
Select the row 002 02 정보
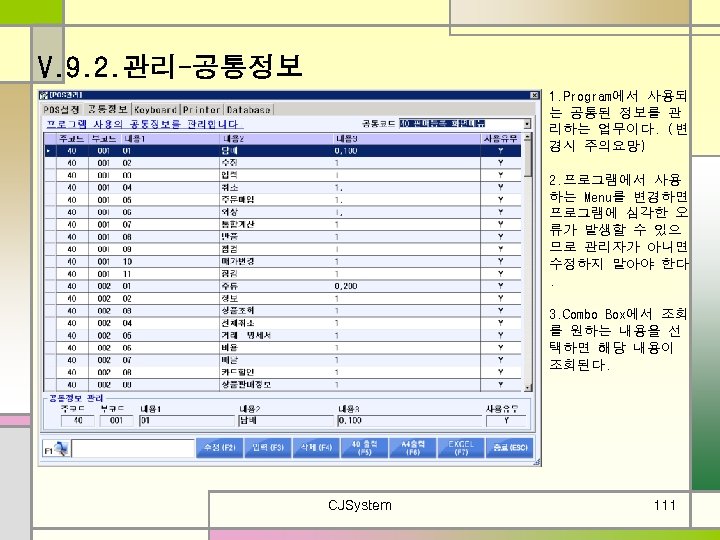tap(283, 298)
